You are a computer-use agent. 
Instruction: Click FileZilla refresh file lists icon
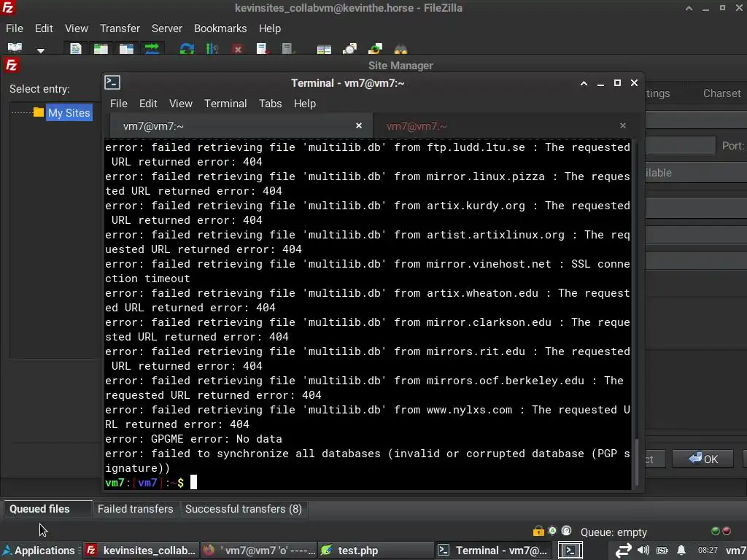pos(187,49)
